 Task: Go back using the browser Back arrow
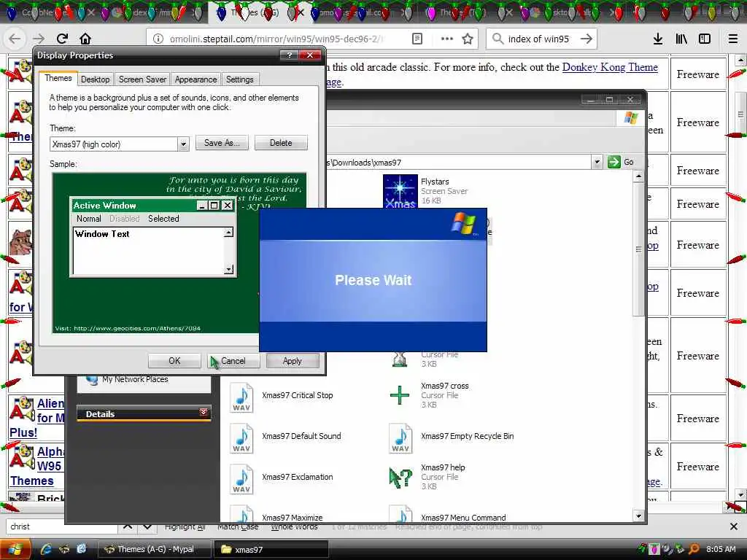15,39
